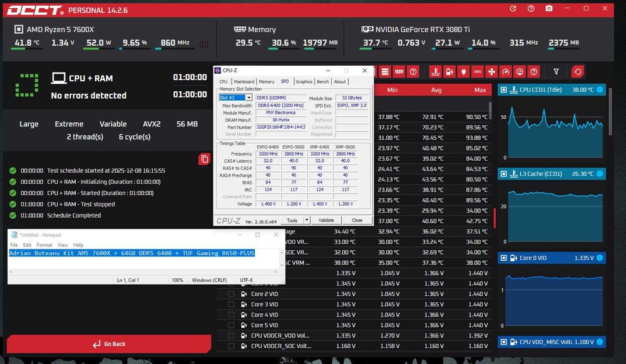The width and height of the screenshot is (626, 364).
Task: Show temperature sensors via thermometer toolbar icon
Action: tap(435, 72)
